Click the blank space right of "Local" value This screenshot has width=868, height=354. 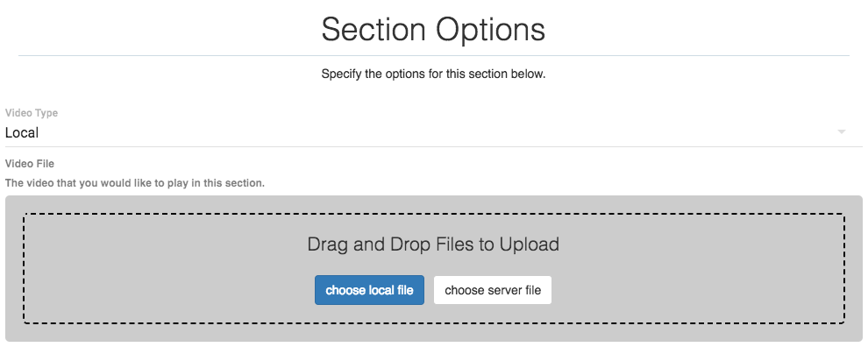438,133
